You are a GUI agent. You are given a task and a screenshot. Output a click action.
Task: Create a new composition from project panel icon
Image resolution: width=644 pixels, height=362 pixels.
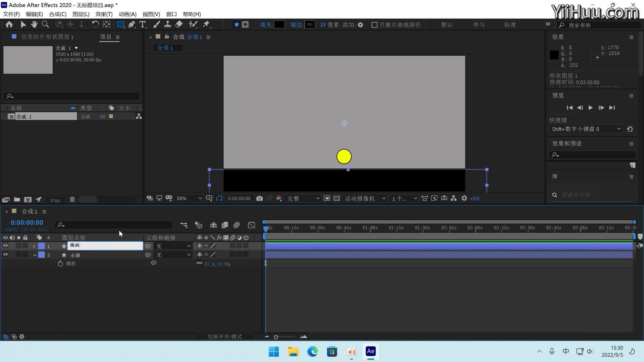[x=28, y=199]
